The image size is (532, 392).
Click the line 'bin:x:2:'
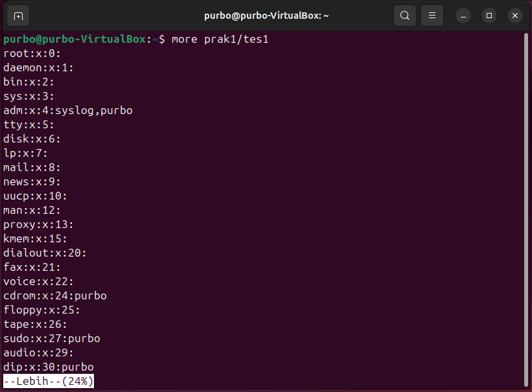(x=29, y=82)
